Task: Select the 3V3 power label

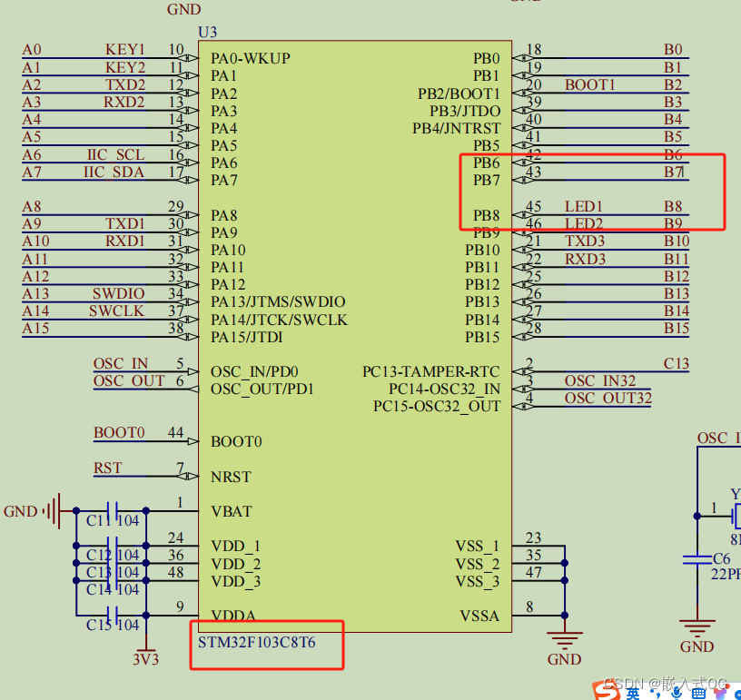Action: pyautogui.click(x=145, y=659)
